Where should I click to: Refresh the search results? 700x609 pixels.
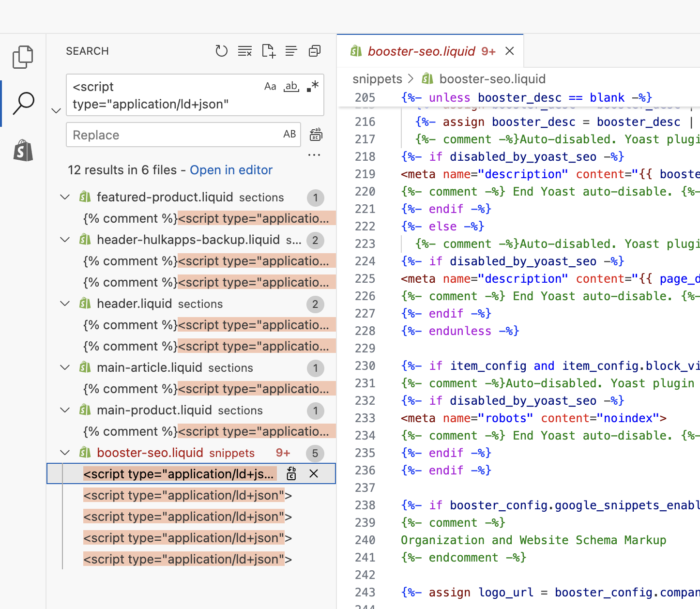[x=221, y=51]
